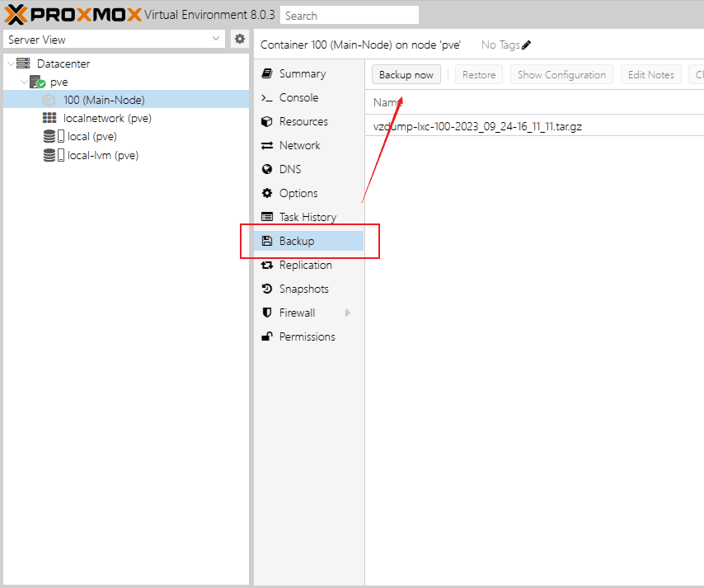View the Task History list
Image resolution: width=704 pixels, height=588 pixels.
click(307, 217)
